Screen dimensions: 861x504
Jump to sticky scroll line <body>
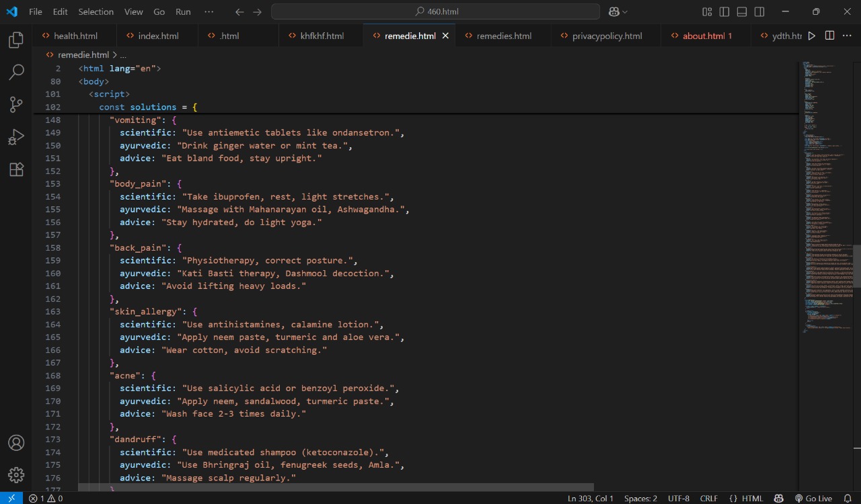click(x=94, y=81)
